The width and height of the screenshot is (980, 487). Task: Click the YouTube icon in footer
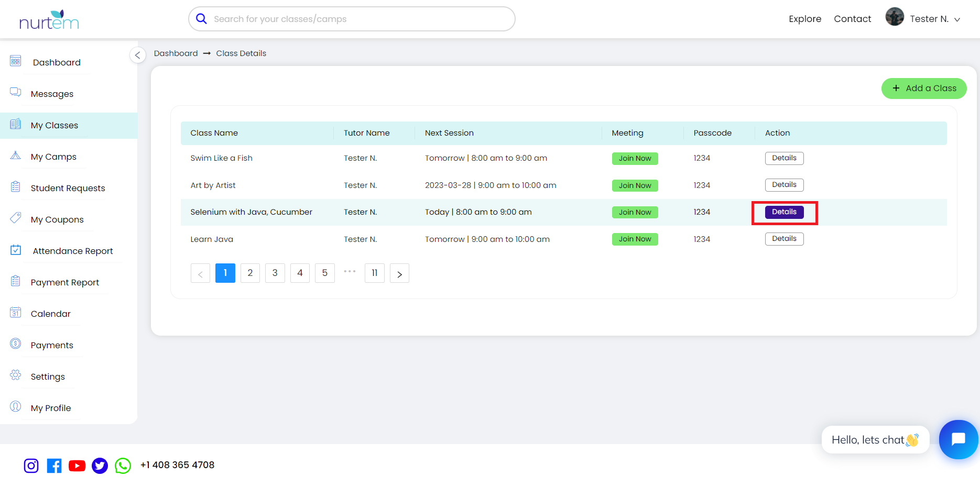[77, 466]
